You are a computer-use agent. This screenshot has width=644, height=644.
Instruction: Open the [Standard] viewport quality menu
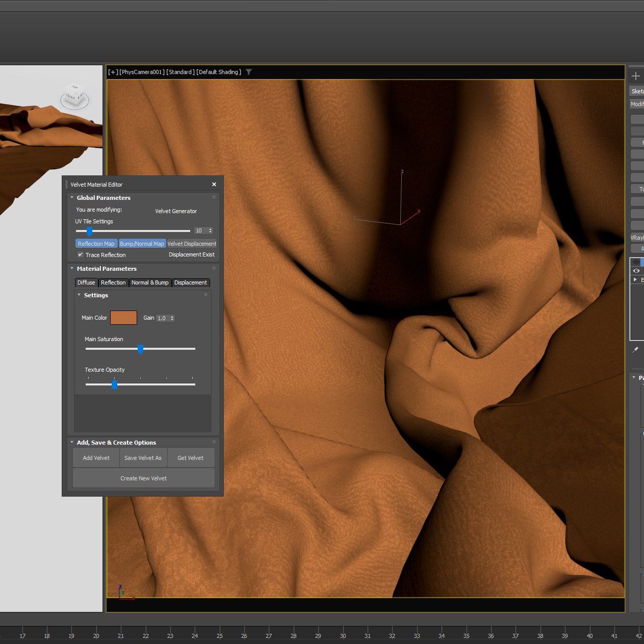[181, 72]
